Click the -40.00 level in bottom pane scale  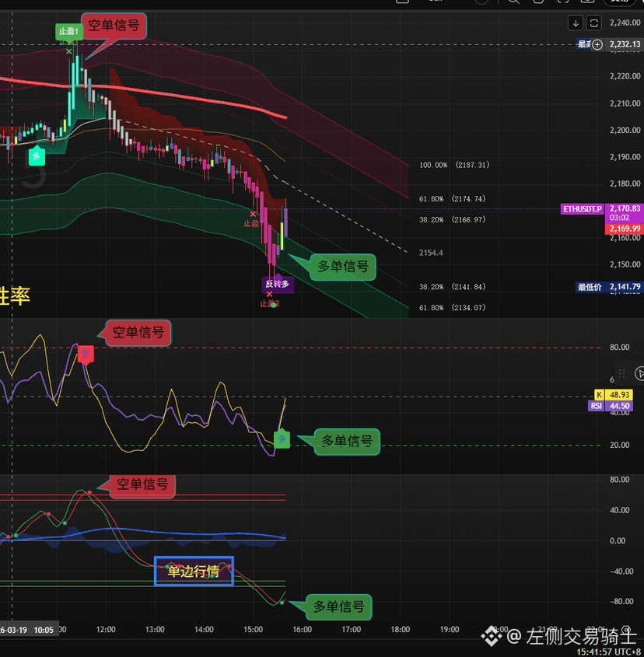(621, 571)
